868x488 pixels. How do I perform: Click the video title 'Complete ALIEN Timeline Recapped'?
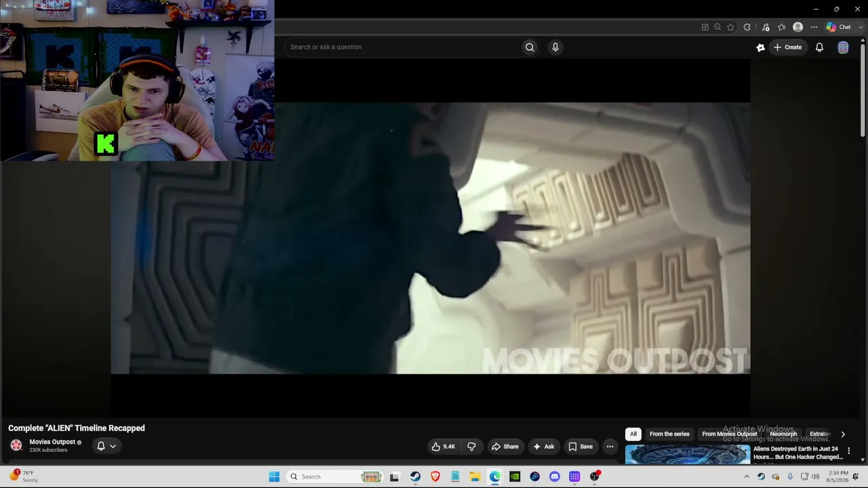(77, 428)
